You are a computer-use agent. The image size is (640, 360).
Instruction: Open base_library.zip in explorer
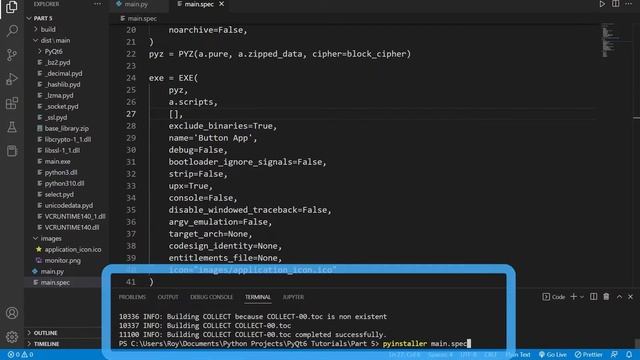pyautogui.click(x=67, y=129)
